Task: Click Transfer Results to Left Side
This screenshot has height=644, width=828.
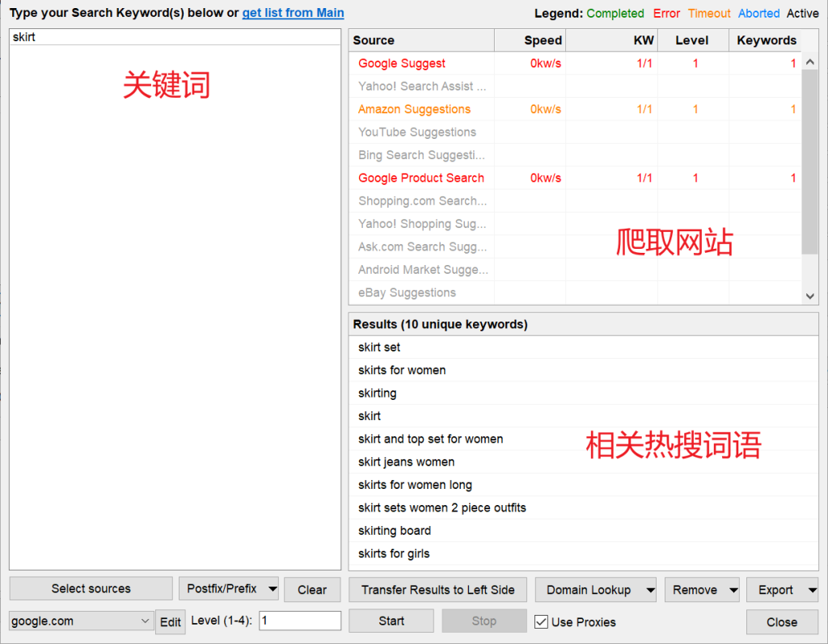Action: (437, 590)
